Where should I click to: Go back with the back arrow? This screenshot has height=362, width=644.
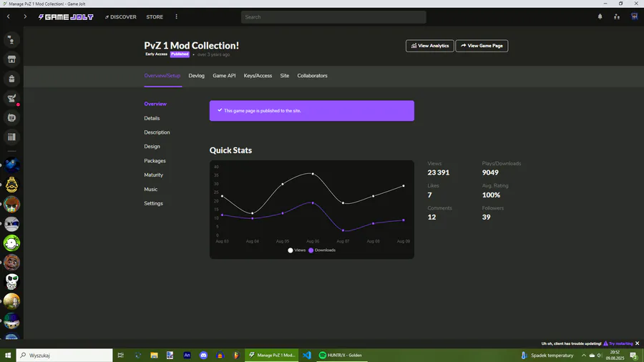[8, 17]
